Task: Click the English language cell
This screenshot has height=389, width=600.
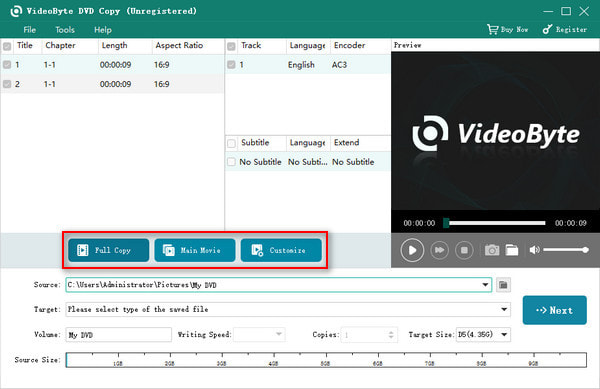Action: click(x=301, y=65)
